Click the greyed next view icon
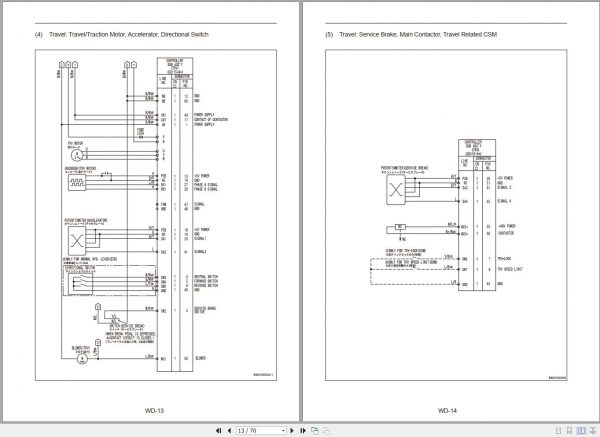 [x=326, y=430]
